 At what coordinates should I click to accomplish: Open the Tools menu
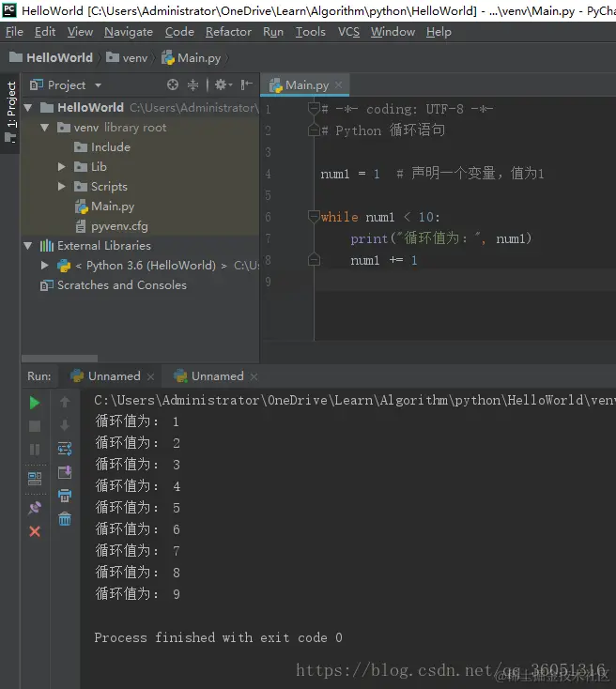311,32
